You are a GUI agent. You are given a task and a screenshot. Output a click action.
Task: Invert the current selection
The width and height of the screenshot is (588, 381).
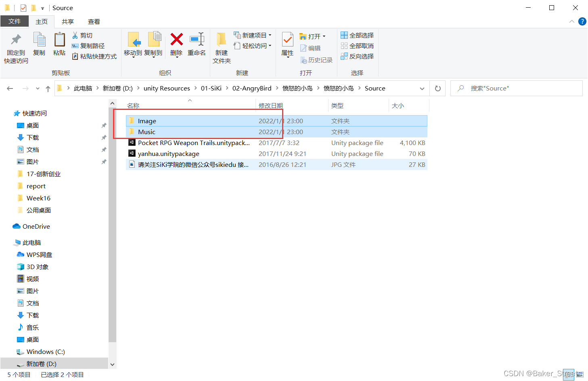(x=357, y=57)
